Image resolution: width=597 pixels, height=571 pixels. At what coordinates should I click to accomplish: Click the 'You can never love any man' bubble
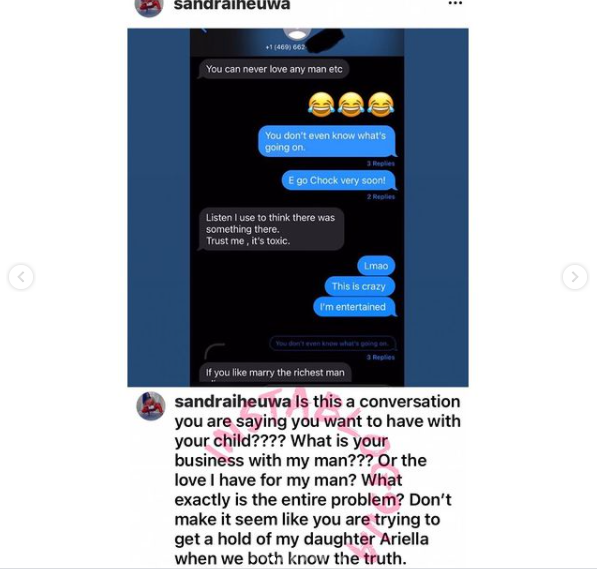tap(273, 69)
